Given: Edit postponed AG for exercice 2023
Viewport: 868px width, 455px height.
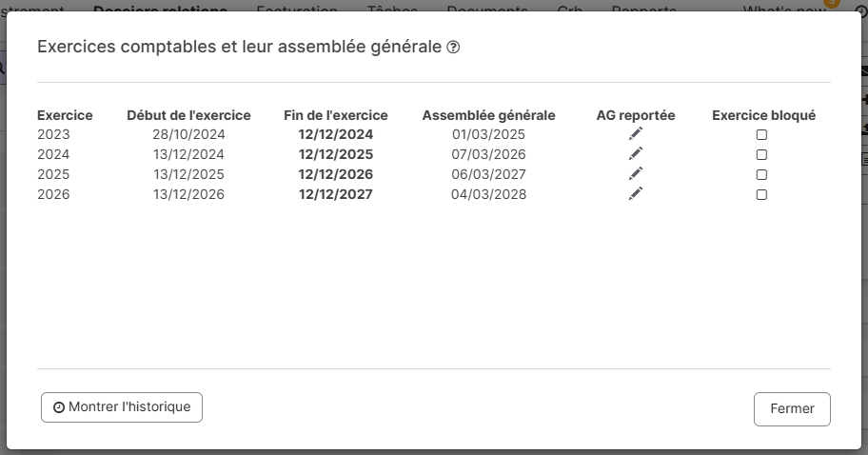Looking at the screenshot, I should 636,134.
